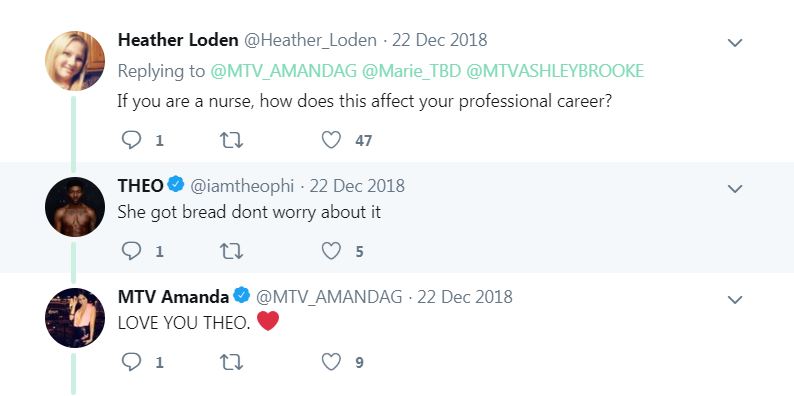Reply to THEO's bread tweet
Image resolution: width=794 pixels, height=396 pixels.
tap(131, 251)
